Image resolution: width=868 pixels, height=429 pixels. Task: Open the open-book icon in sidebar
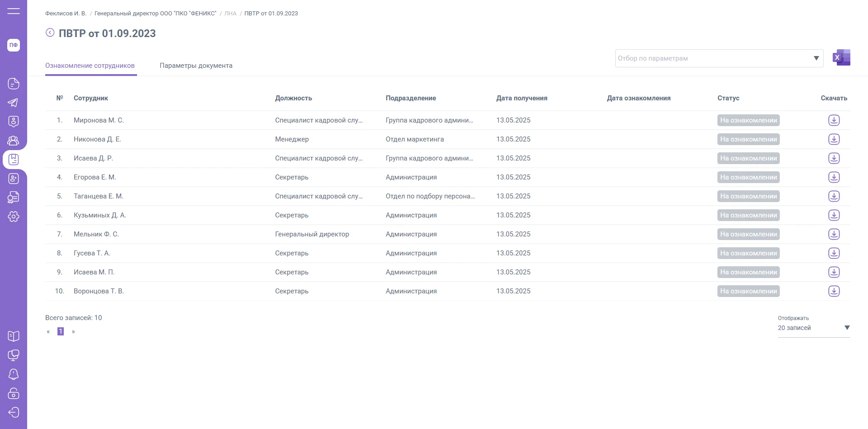click(14, 336)
